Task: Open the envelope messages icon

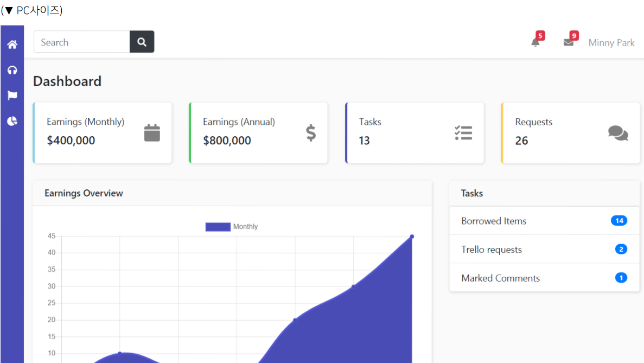Action: click(x=569, y=42)
